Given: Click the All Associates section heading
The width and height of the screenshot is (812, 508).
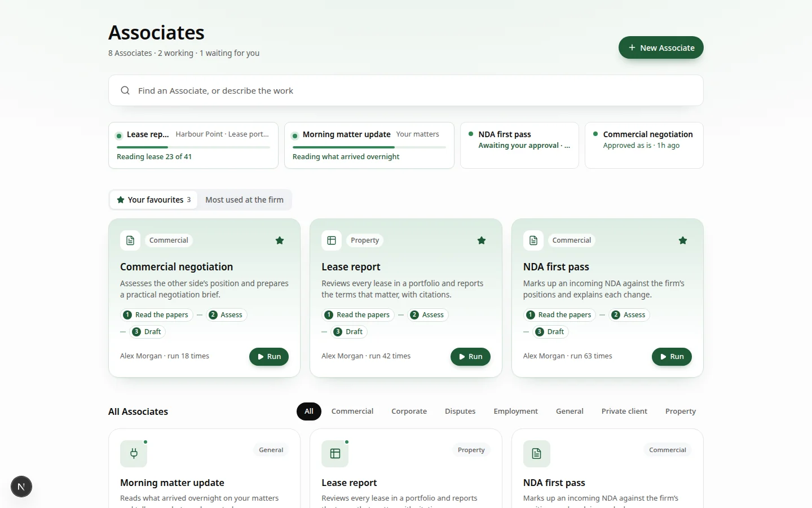Looking at the screenshot, I should pos(138,411).
